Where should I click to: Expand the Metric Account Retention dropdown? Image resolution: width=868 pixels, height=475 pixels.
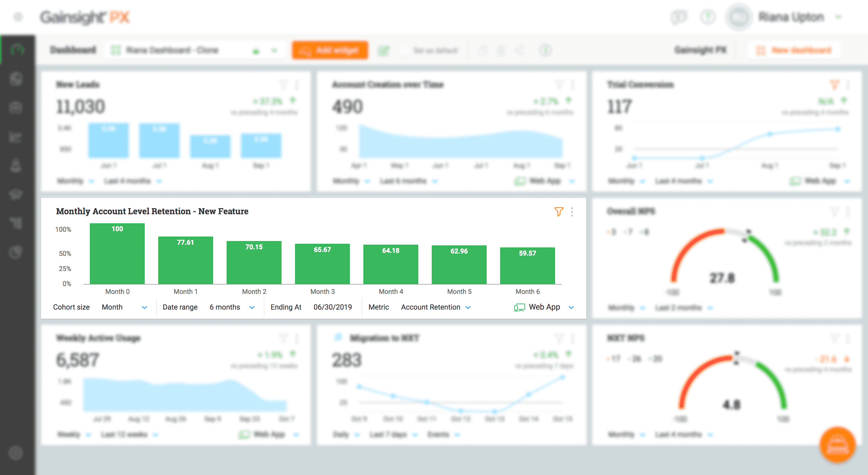468,307
